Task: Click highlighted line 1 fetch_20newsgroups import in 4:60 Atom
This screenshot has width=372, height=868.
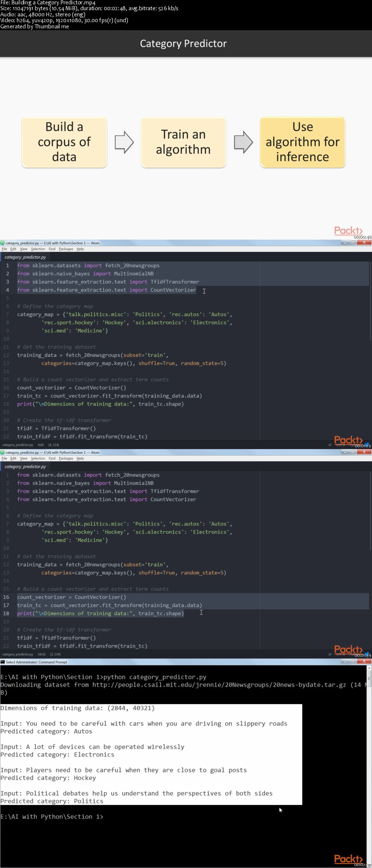Action: point(88,265)
